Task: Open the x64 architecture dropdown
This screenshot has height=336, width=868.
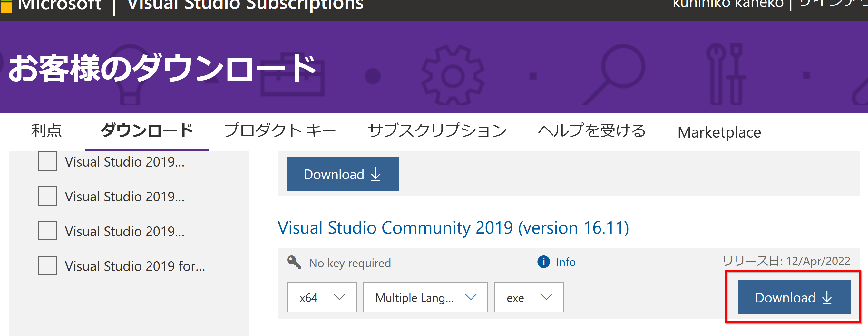Action: pos(322,297)
